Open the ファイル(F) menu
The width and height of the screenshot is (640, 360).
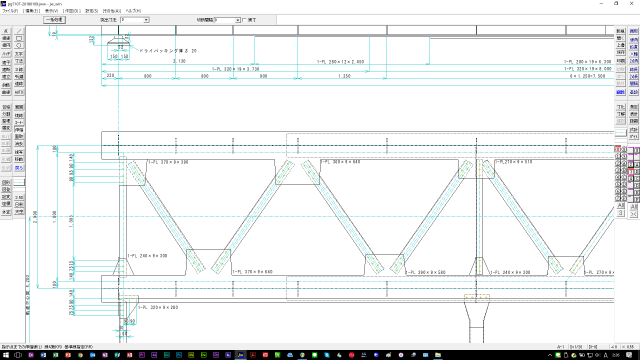(x=10, y=11)
